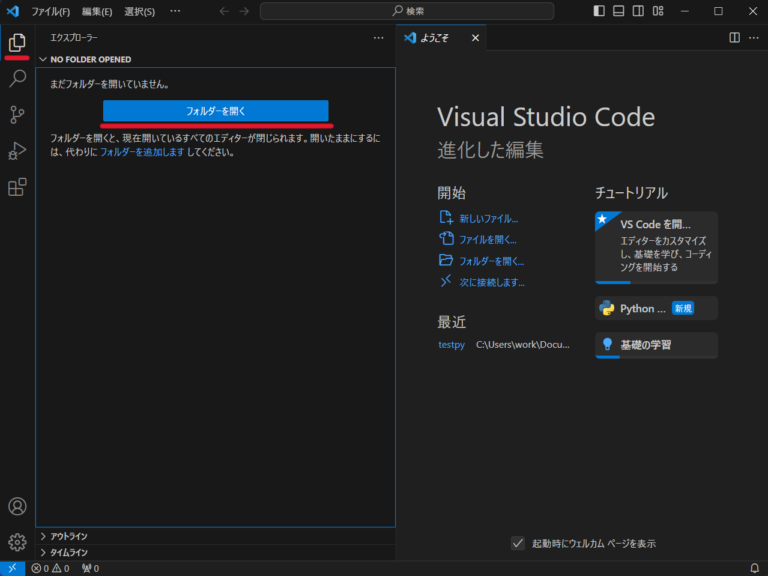Open the Explorer view in activity bar
Image resolution: width=768 pixels, height=576 pixels.
[x=17, y=43]
